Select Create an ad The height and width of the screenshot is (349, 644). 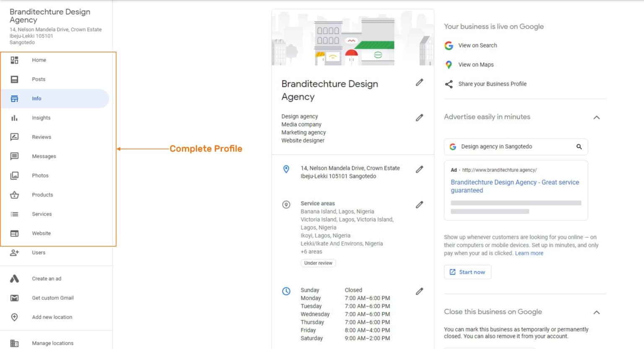point(55,279)
